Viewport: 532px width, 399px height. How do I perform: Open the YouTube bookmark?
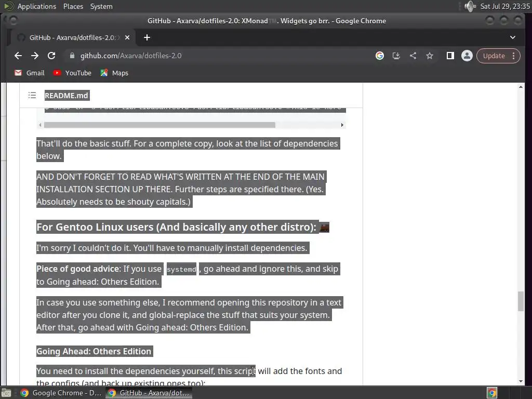pos(72,73)
